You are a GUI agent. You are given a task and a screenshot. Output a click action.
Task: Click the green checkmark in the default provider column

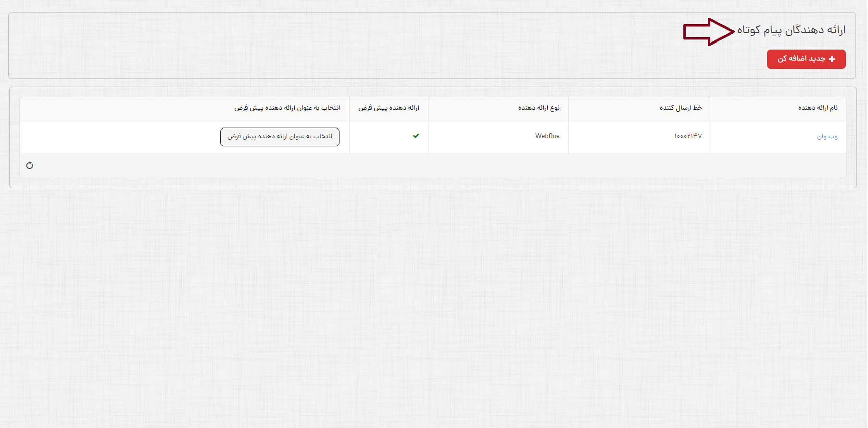coord(416,136)
